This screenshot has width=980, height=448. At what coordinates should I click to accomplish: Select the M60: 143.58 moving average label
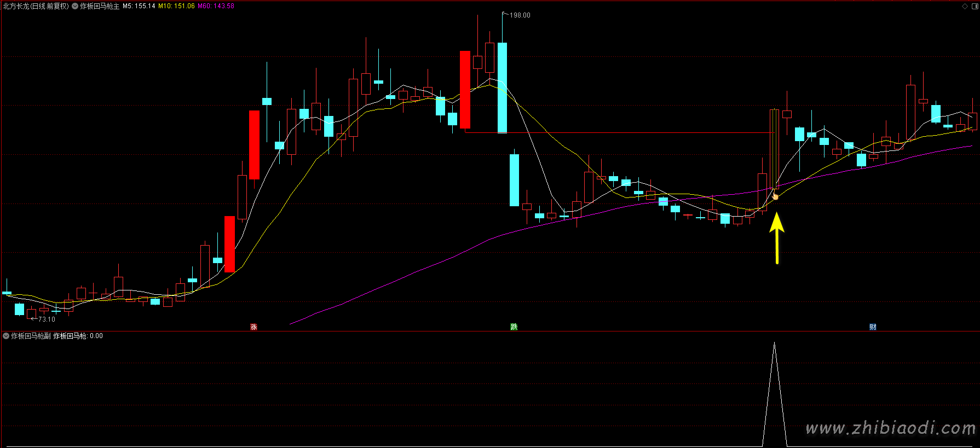(216, 7)
